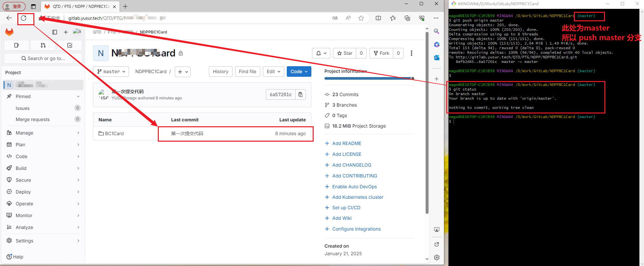Go back with the browser back arrow
The height and width of the screenshot is (266, 644).
tap(9, 18)
